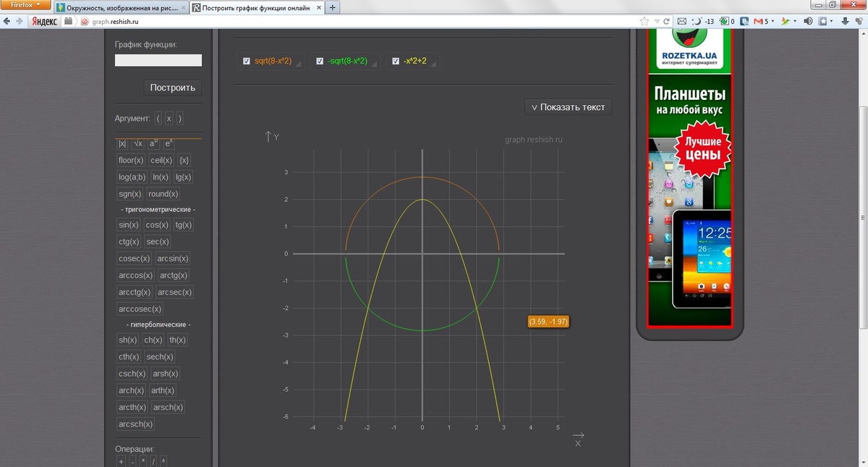The image size is (868, 467).
Task: Expand the -x^2+2 chip corner arrow
Action: point(433,65)
